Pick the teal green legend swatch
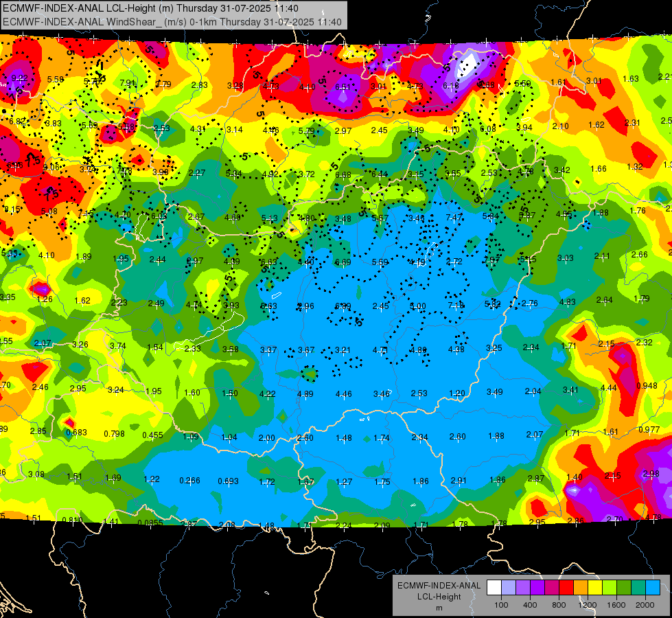672x618 pixels. click(x=638, y=588)
